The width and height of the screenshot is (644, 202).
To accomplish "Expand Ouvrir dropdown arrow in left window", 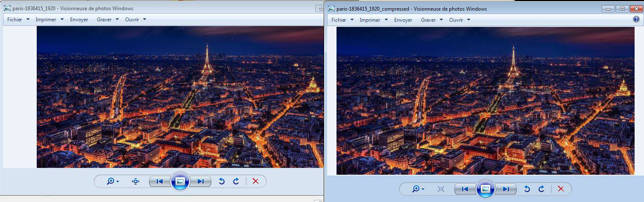I will coord(144,20).
